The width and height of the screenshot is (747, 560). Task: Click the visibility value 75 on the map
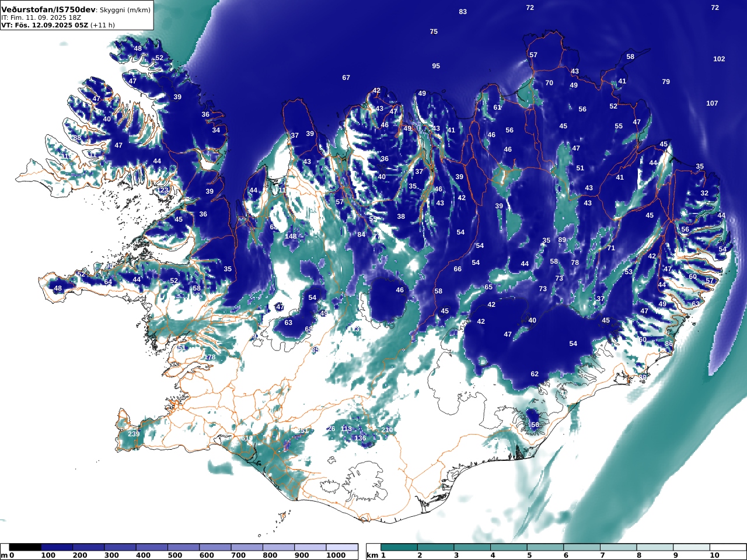pos(434,32)
